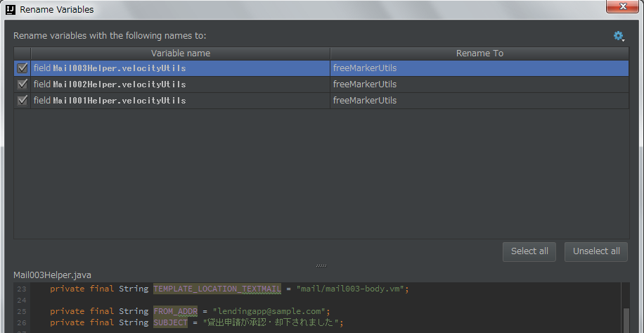Close the Rename Variables dialog

[x=623, y=6]
